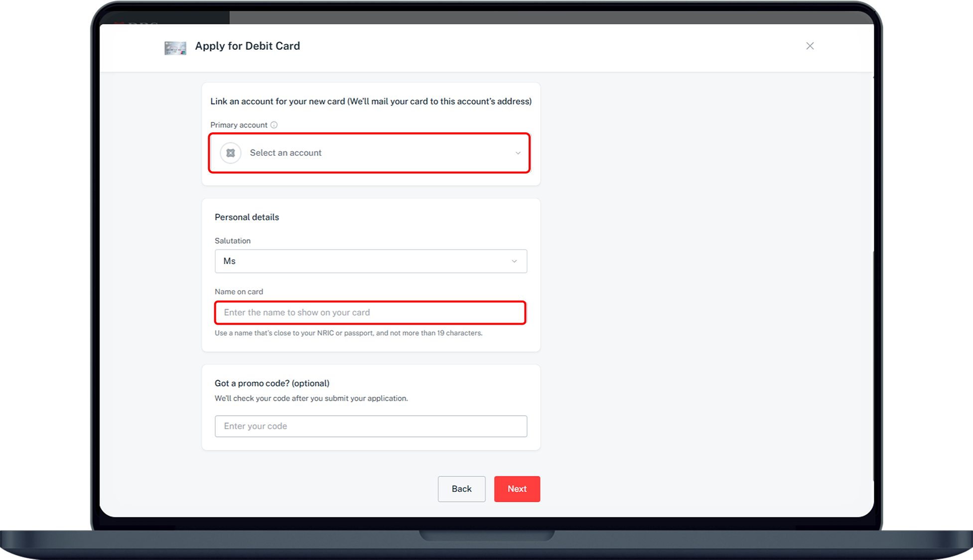Click the NRIC or passport helper text
This screenshot has height=560, width=973.
pos(348,333)
